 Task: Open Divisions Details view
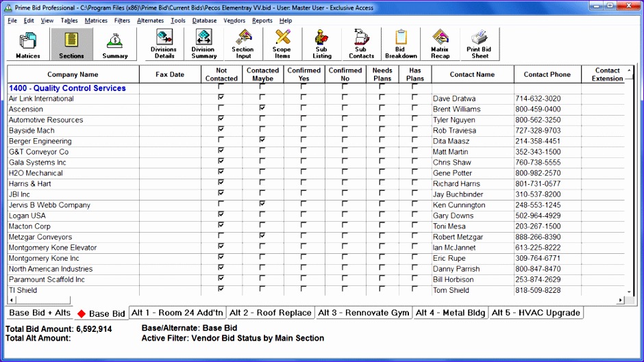pos(163,44)
